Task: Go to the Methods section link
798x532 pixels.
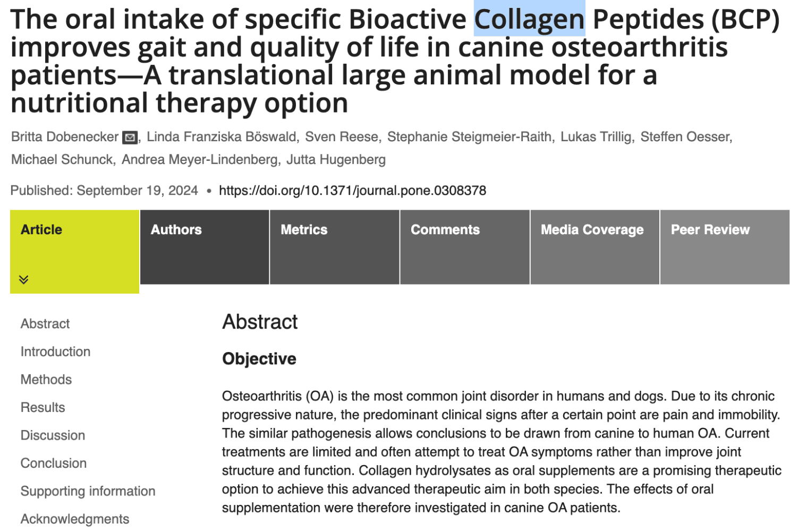Action: click(x=46, y=380)
